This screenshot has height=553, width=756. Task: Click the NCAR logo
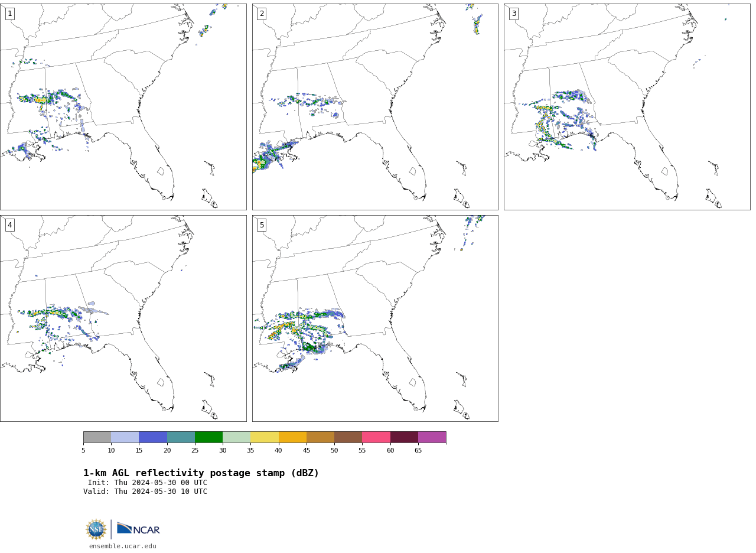[138, 529]
